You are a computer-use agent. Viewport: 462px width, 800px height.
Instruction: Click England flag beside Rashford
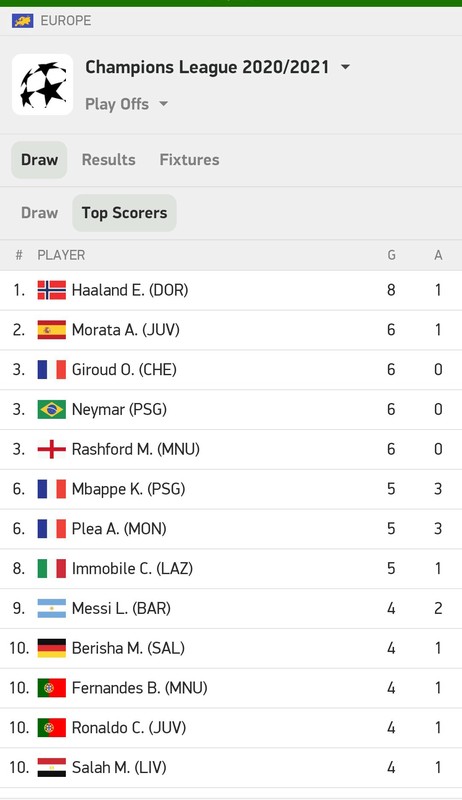pos(52,449)
